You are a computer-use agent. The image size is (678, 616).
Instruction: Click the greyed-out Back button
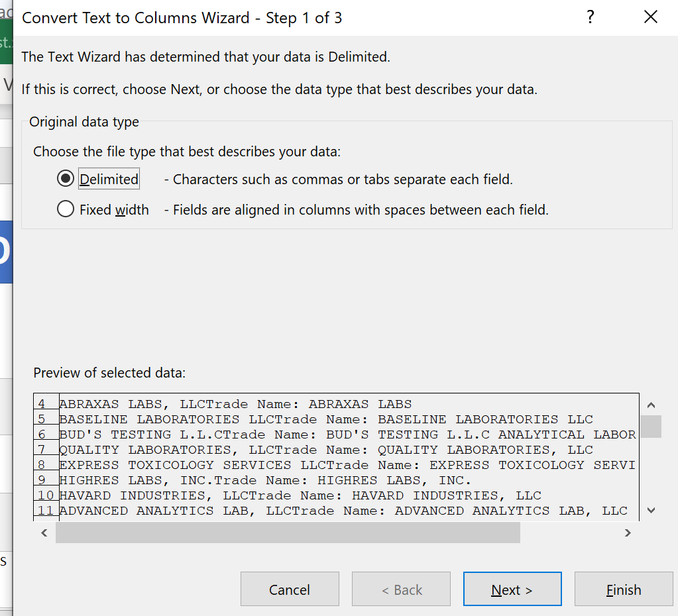pyautogui.click(x=401, y=590)
